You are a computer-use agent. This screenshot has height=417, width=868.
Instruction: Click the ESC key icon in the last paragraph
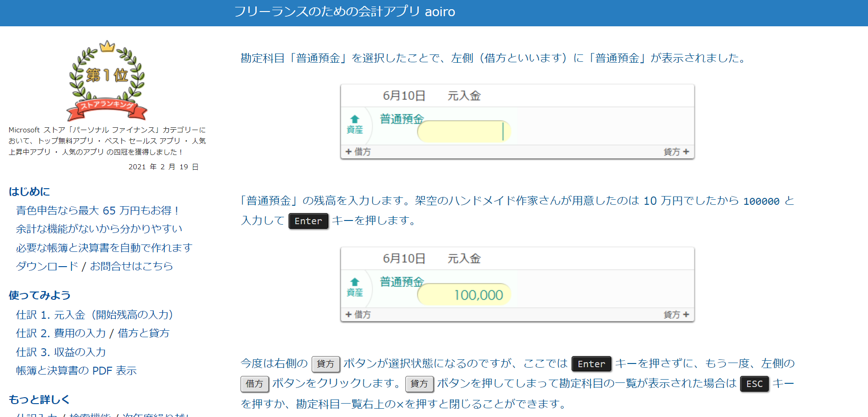click(754, 384)
